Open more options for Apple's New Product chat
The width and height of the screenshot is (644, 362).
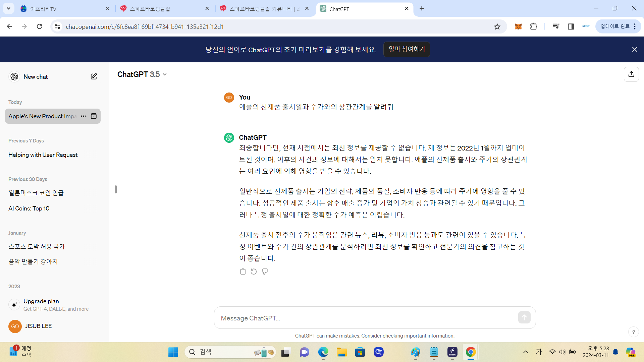pyautogui.click(x=84, y=116)
